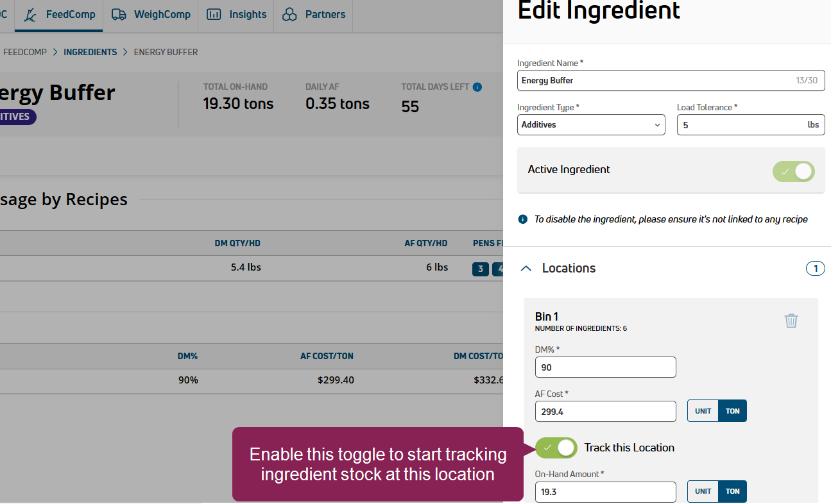This screenshot has height=504, width=831.
Task: Go to INGREDIENTS breadcrumb link
Action: (x=90, y=52)
